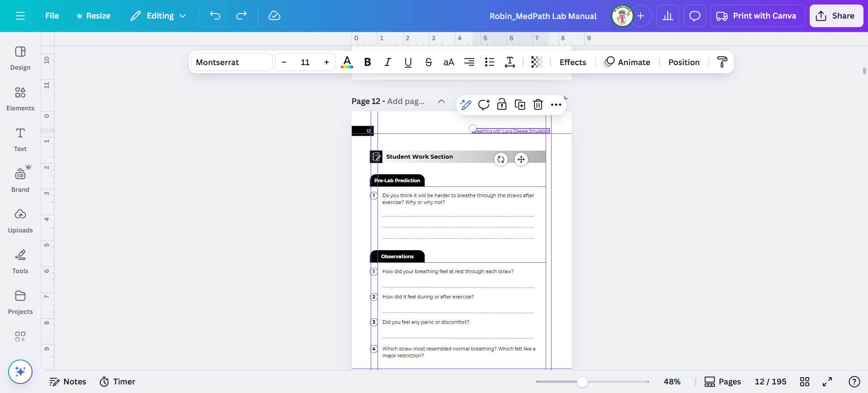868x393 pixels.
Task: Click the Share button
Action: click(x=836, y=16)
